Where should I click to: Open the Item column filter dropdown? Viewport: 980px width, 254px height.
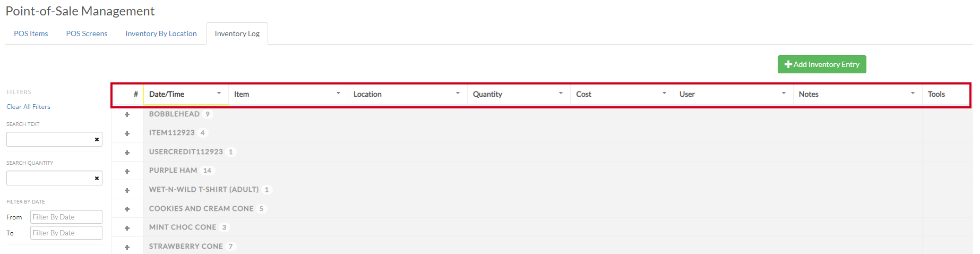338,94
